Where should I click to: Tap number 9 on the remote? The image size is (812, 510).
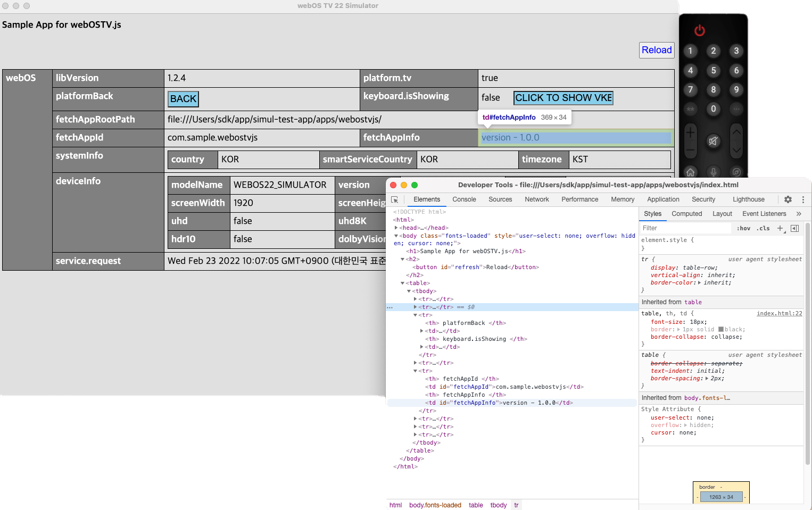736,89
